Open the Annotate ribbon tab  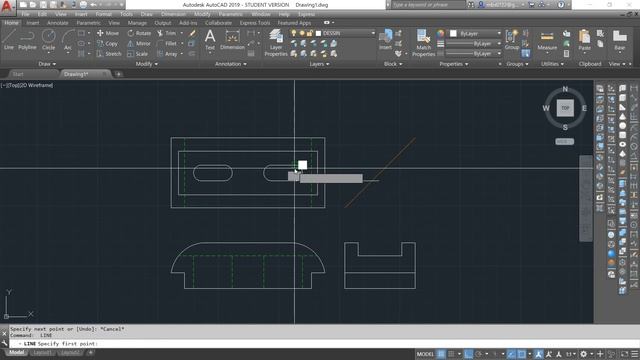[x=58, y=23]
